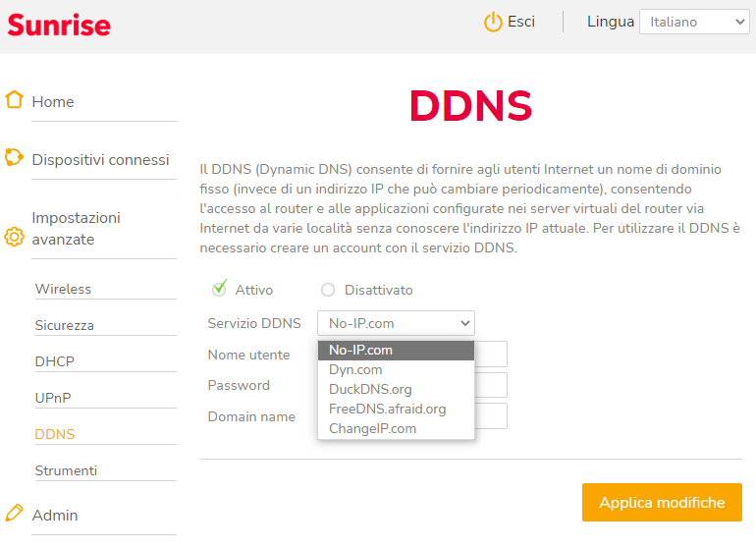Open the Strumenti menu item

coord(66,470)
